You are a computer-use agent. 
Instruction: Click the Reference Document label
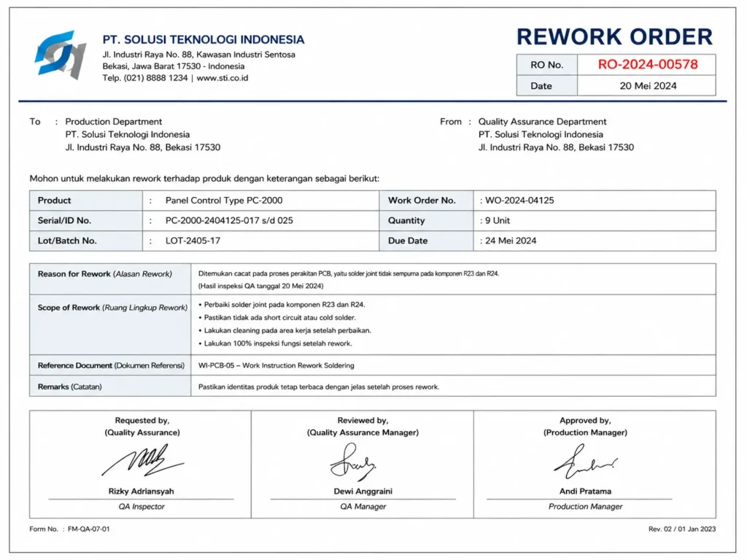111,365
